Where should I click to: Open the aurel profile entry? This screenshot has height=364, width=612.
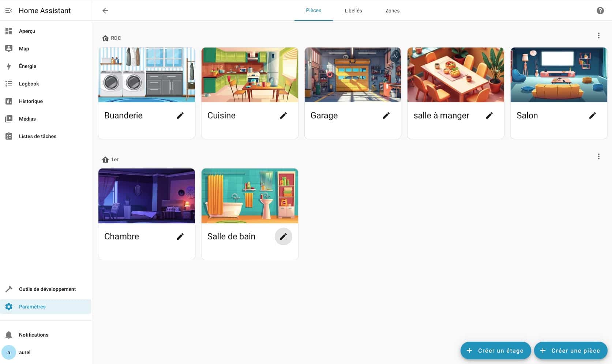[x=46, y=352]
